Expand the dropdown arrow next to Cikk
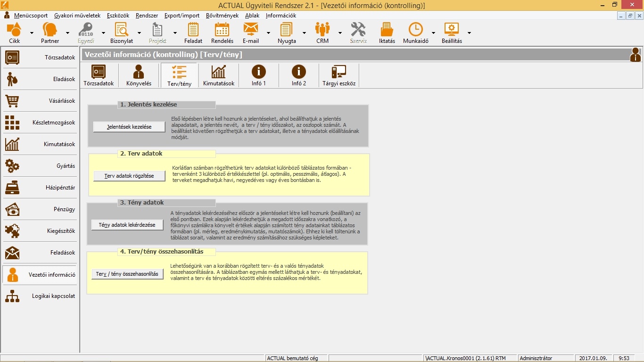 (32, 33)
